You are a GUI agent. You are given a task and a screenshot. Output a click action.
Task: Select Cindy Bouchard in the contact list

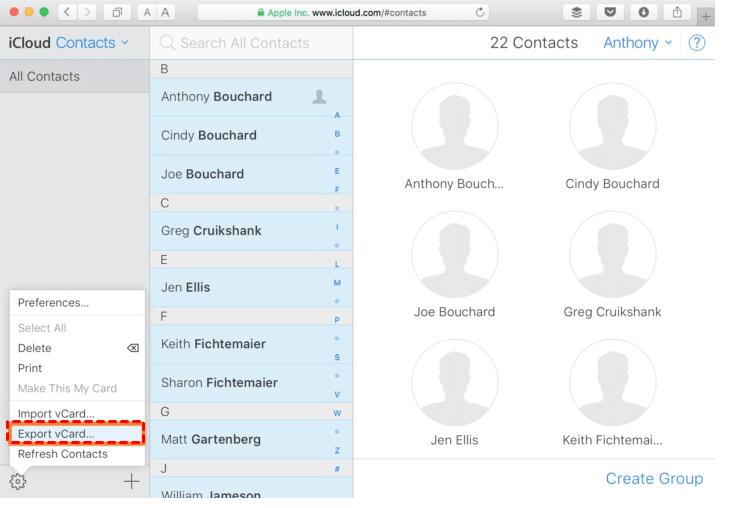251,135
